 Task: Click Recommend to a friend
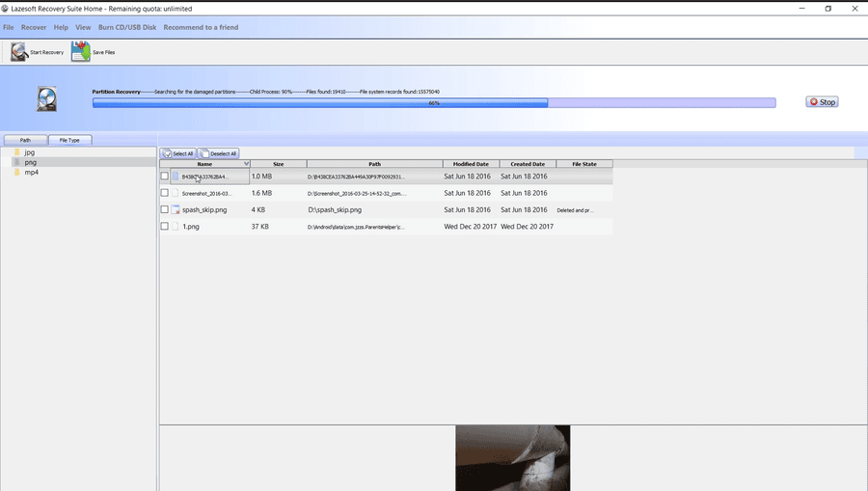(201, 27)
